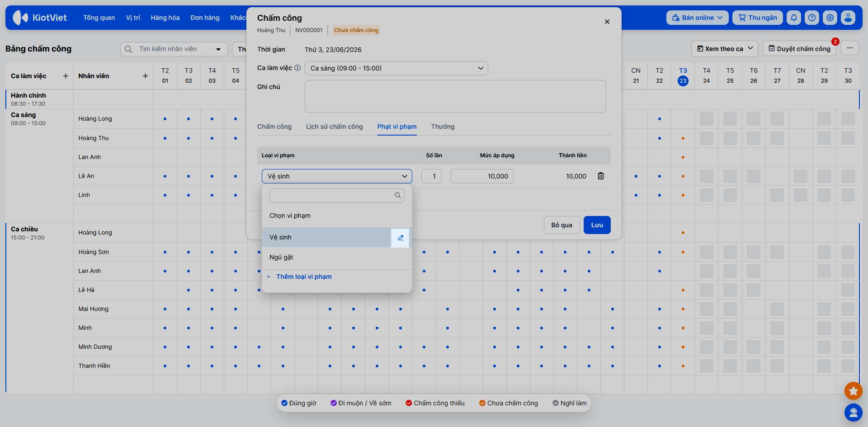Image resolution: width=868 pixels, height=427 pixels.
Task: Open Tổng quan menu
Action: (x=99, y=18)
